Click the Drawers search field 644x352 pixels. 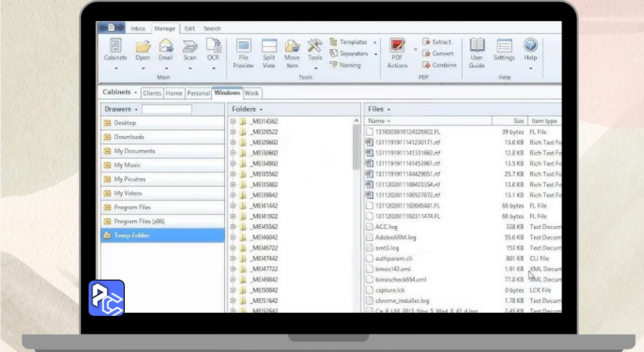point(167,109)
